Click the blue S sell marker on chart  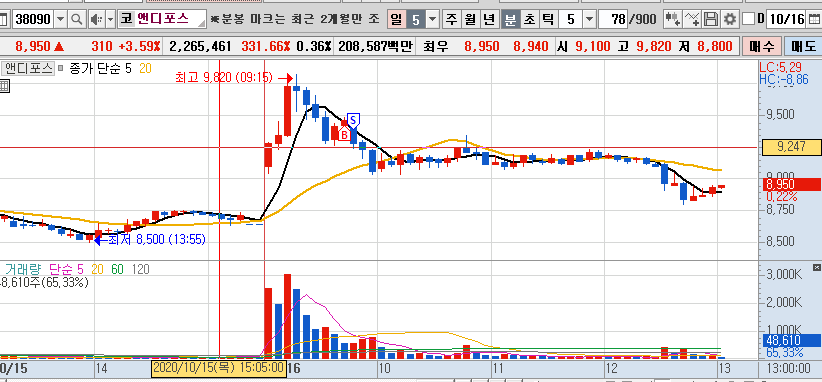click(353, 122)
